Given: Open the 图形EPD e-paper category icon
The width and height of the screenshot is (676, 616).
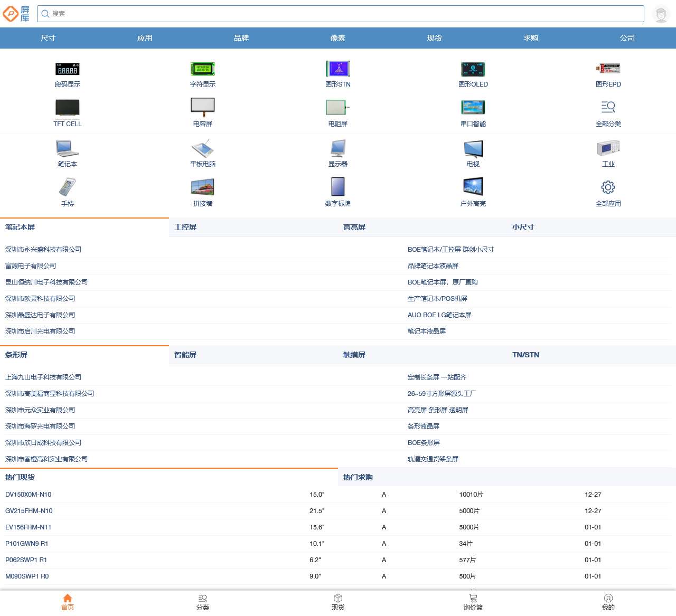Looking at the screenshot, I should coord(608,70).
